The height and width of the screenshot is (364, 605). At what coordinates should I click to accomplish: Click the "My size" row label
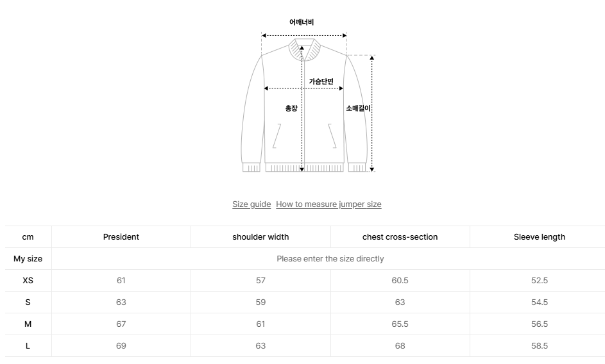coord(28,259)
